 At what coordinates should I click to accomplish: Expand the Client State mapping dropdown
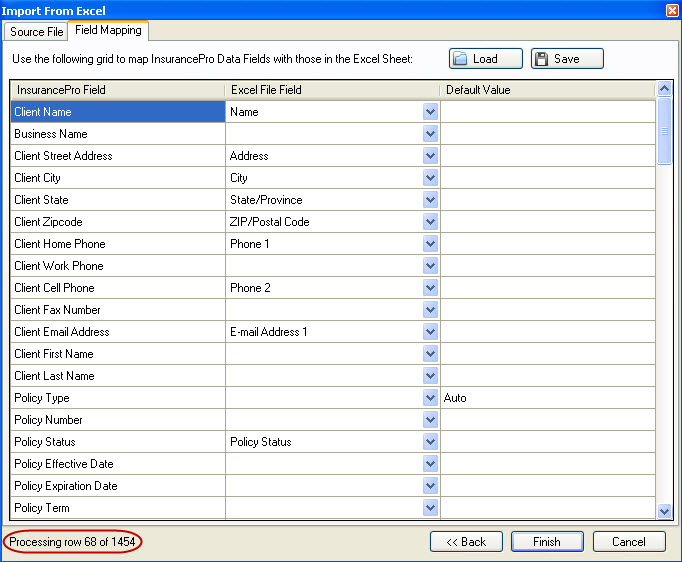tap(430, 200)
